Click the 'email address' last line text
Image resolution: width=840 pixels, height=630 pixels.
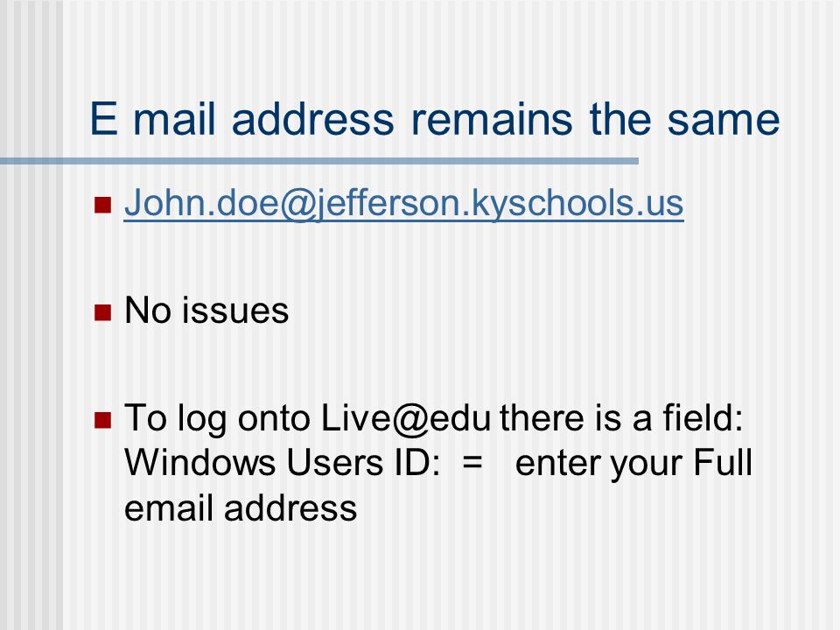(241, 507)
